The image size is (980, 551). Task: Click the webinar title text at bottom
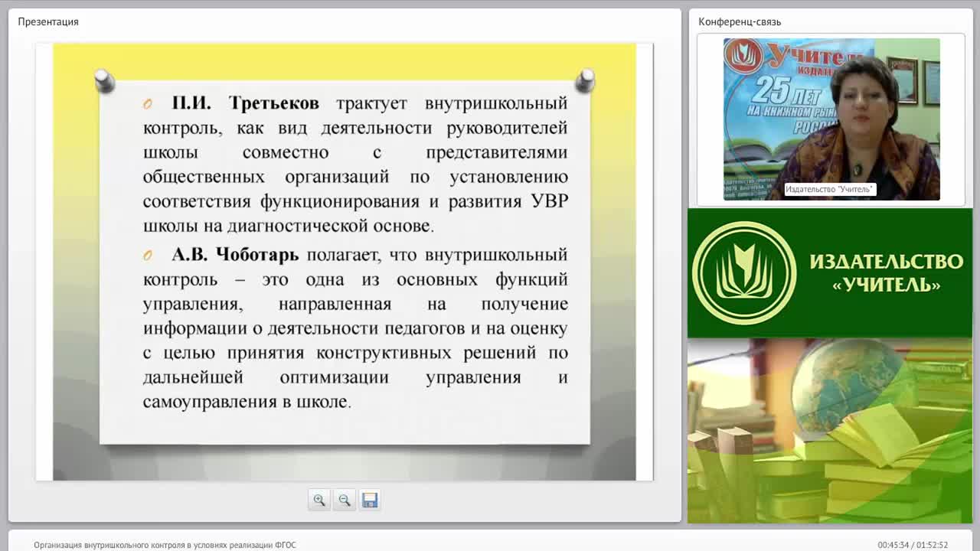pos(165,545)
